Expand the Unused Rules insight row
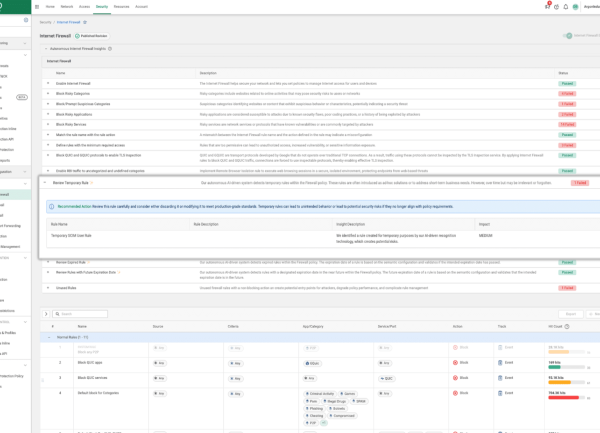This screenshot has width=600, height=433. coord(48,288)
